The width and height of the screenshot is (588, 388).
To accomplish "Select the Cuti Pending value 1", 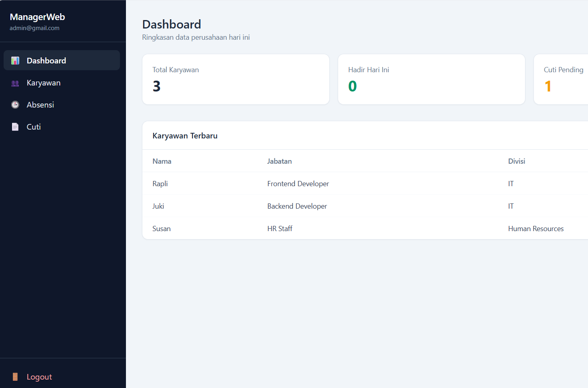I will 548,86.
